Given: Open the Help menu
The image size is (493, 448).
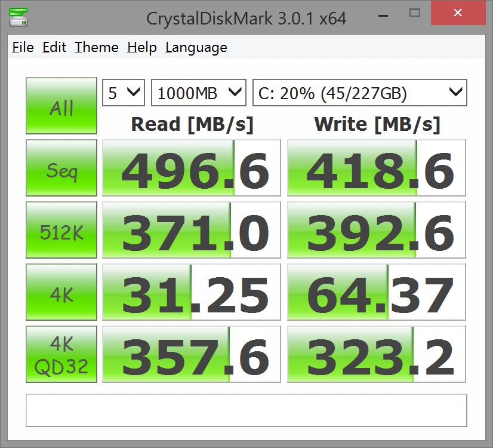Looking at the screenshot, I should pyautogui.click(x=142, y=48).
